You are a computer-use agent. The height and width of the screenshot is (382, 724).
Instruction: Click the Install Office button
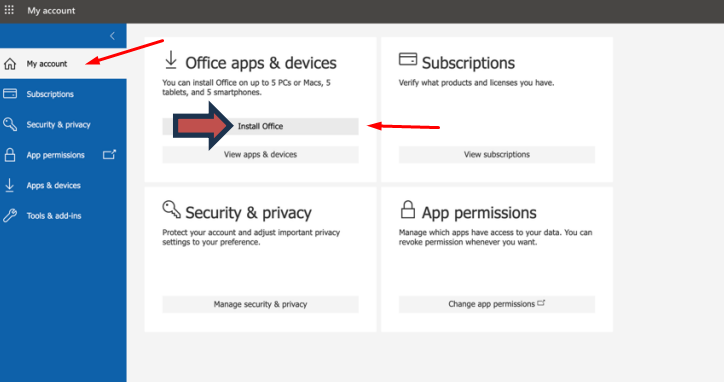tap(260, 126)
